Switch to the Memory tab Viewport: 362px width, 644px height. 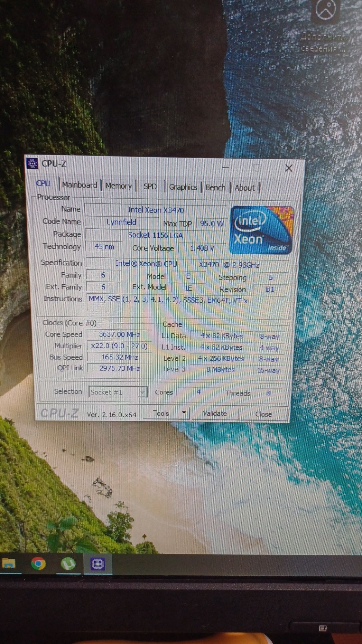[118, 186]
